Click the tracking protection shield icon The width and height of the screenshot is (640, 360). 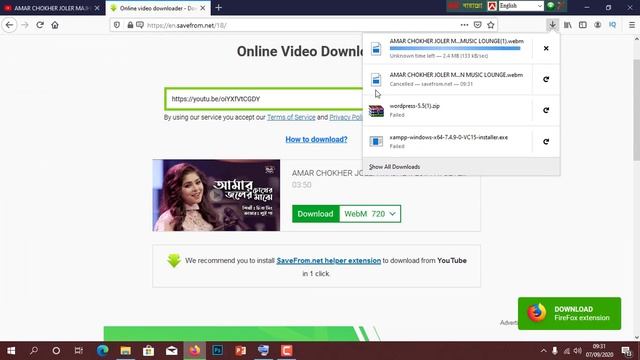point(117,25)
